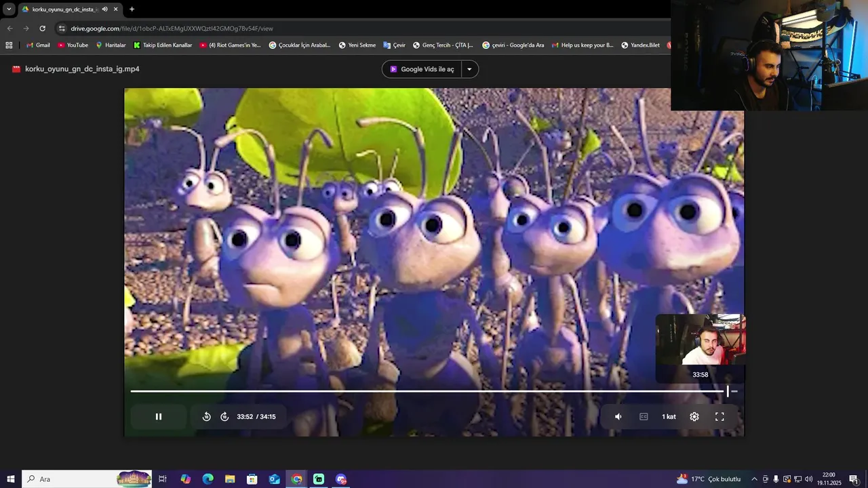Open the Haritalar bookmark

[111, 45]
